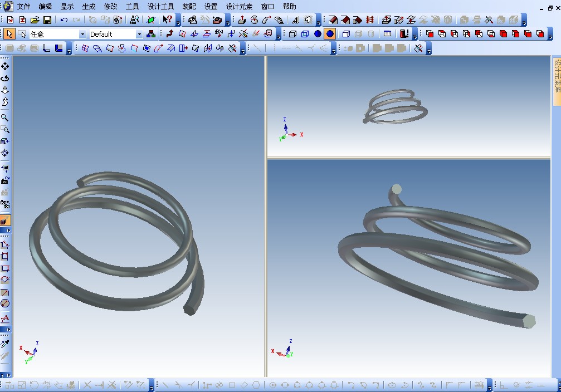Click the box with right arrow icon
Viewport: 561px width, 392px height.
[x=183, y=48]
